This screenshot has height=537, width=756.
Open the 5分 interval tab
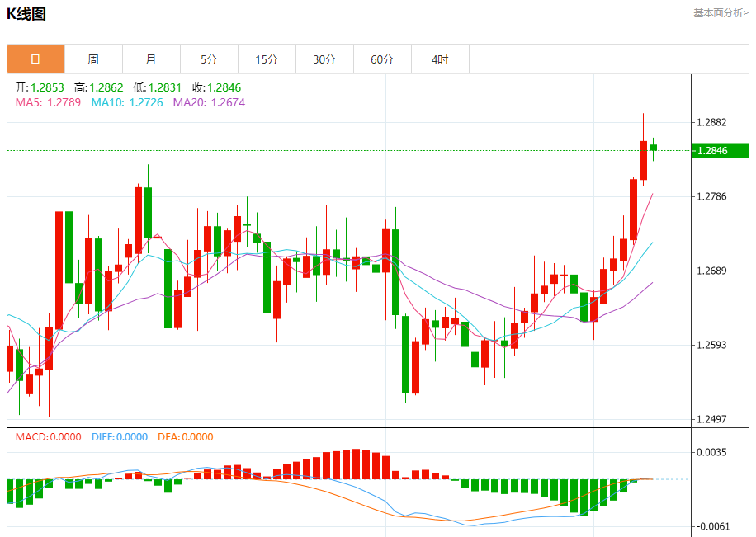(x=210, y=59)
